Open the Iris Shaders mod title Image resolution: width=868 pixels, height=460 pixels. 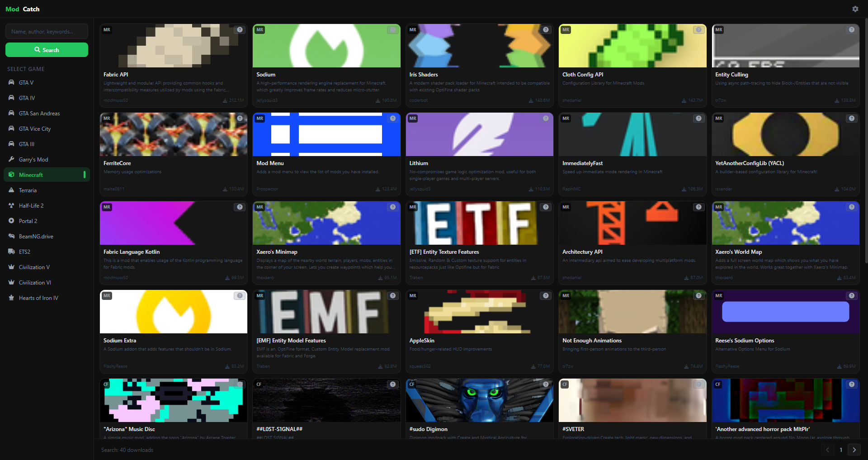(x=424, y=75)
